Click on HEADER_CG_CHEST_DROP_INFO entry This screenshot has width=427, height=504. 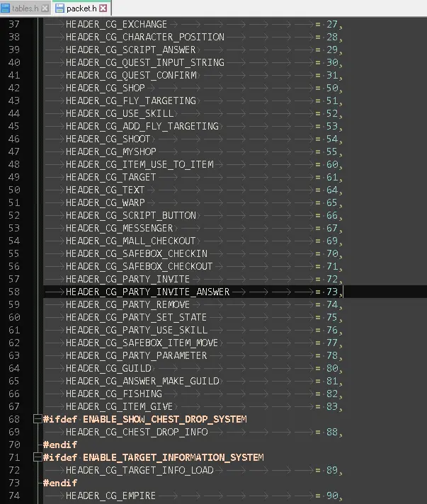click(x=137, y=432)
